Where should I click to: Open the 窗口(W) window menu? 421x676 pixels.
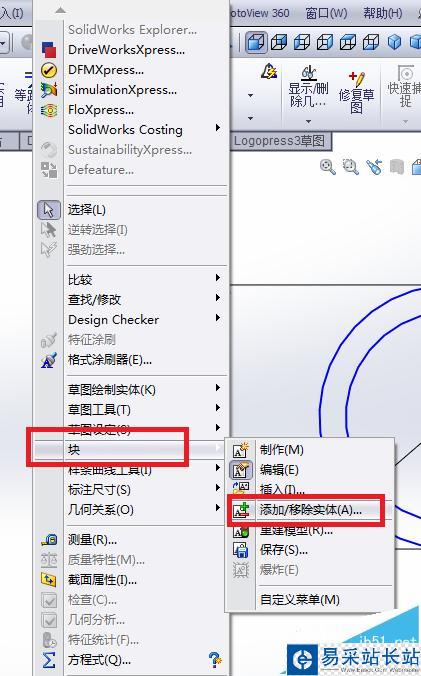(326, 13)
